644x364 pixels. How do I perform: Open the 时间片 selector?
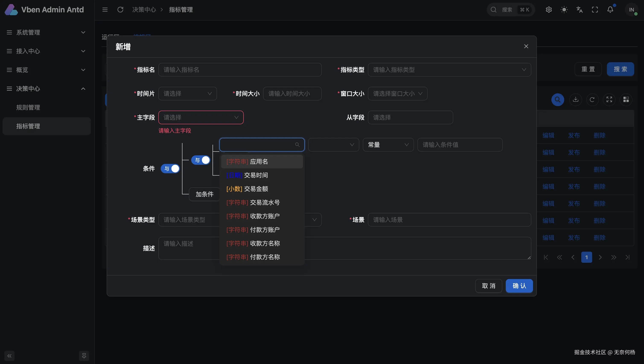click(x=188, y=94)
